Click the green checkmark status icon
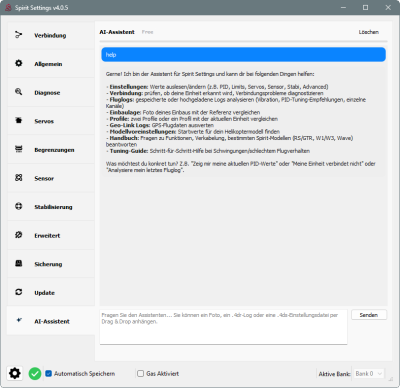400x388 pixels. point(35,374)
